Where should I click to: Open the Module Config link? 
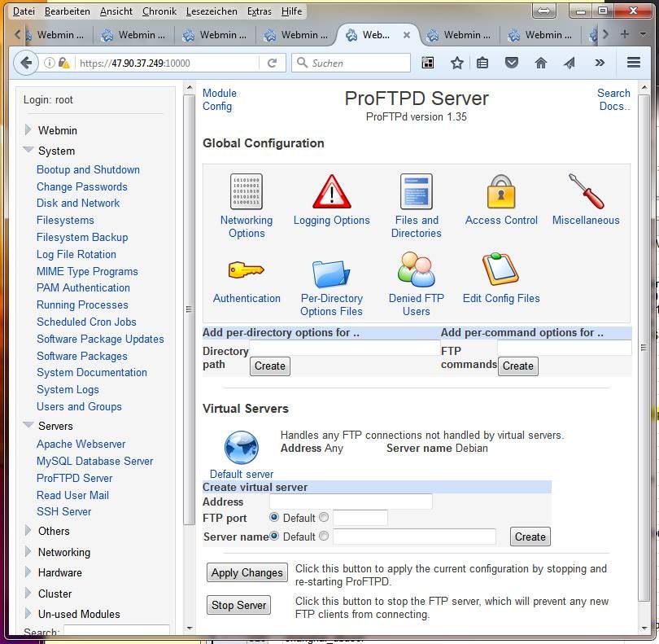[x=220, y=99]
